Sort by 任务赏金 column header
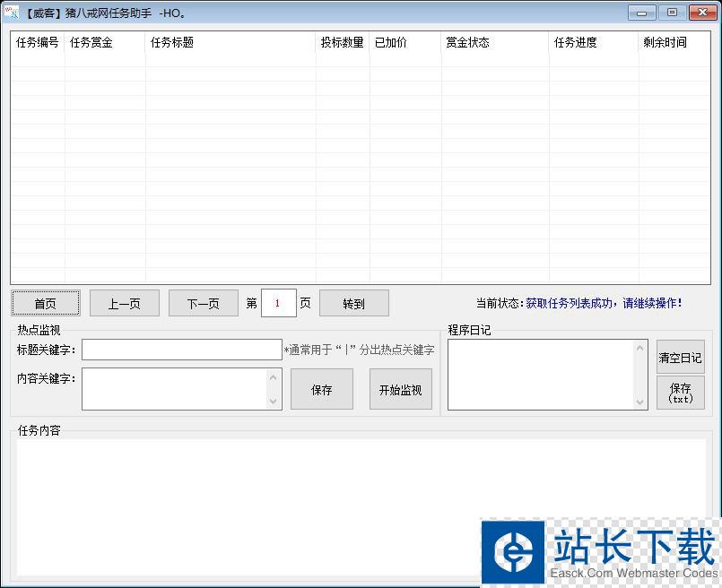The width and height of the screenshot is (722, 588). (105, 43)
